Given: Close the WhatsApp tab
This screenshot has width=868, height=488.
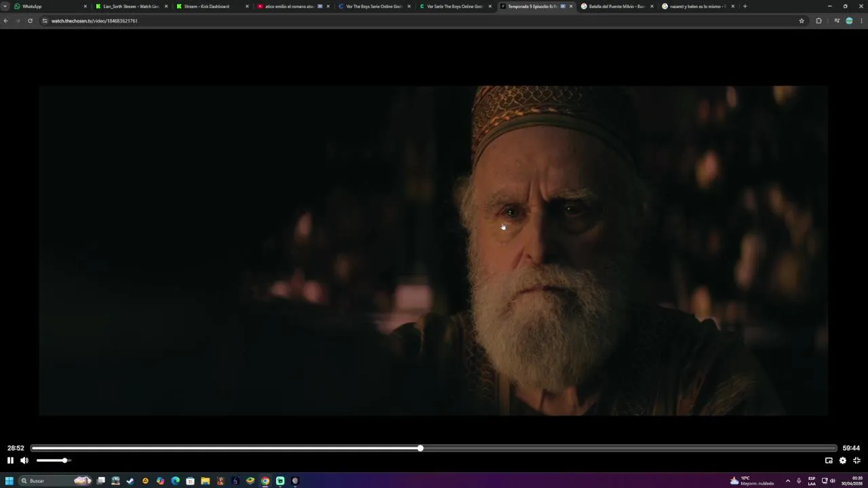Looking at the screenshot, I should point(85,6).
